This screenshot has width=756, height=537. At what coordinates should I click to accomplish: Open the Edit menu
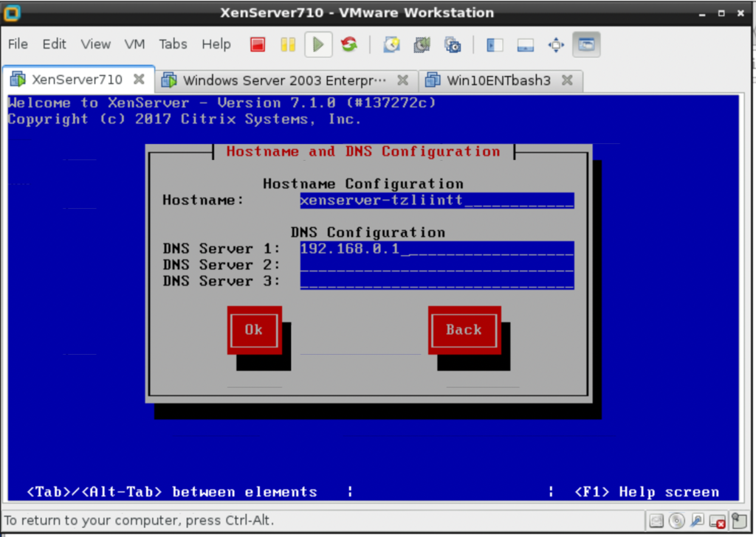click(x=54, y=44)
